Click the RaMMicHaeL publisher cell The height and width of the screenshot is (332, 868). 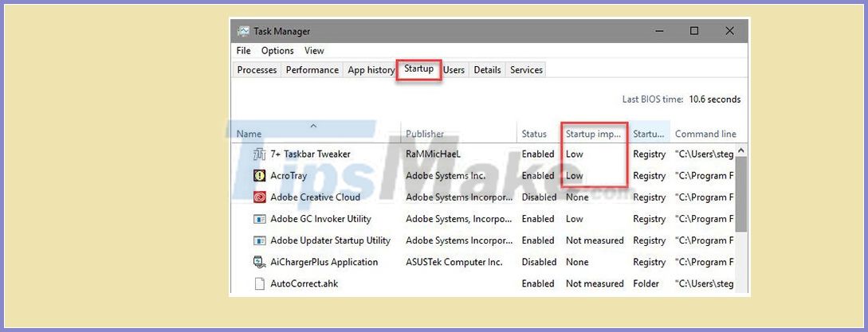[x=433, y=154]
